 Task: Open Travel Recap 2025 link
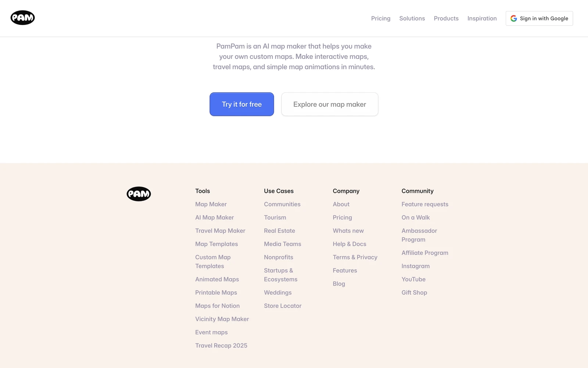pos(221,346)
